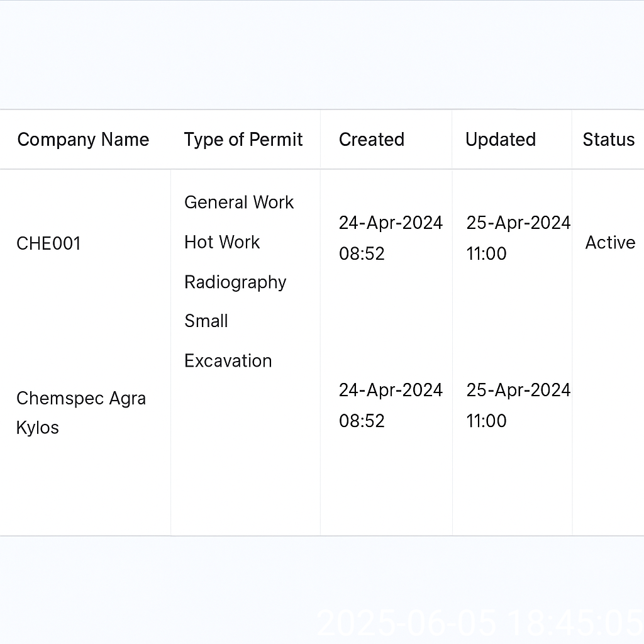Image resolution: width=644 pixels, height=644 pixels.
Task: Select the Hot Work permit type
Action: click(222, 242)
